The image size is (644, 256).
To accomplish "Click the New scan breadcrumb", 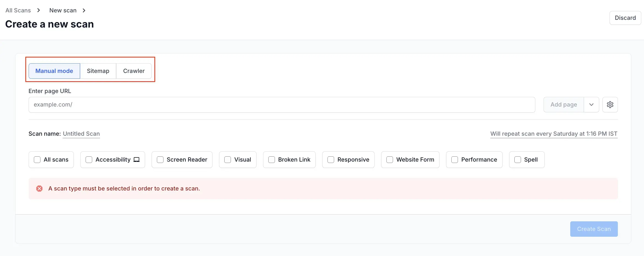I will pyautogui.click(x=63, y=10).
